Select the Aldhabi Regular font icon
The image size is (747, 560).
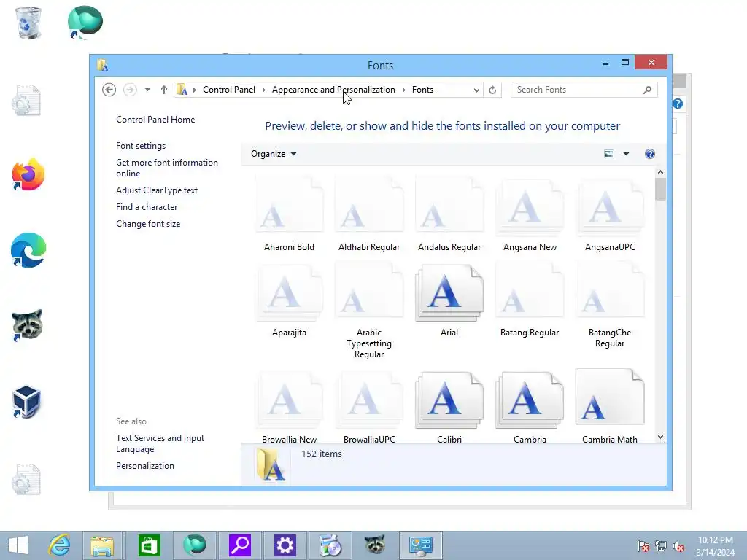click(x=369, y=205)
